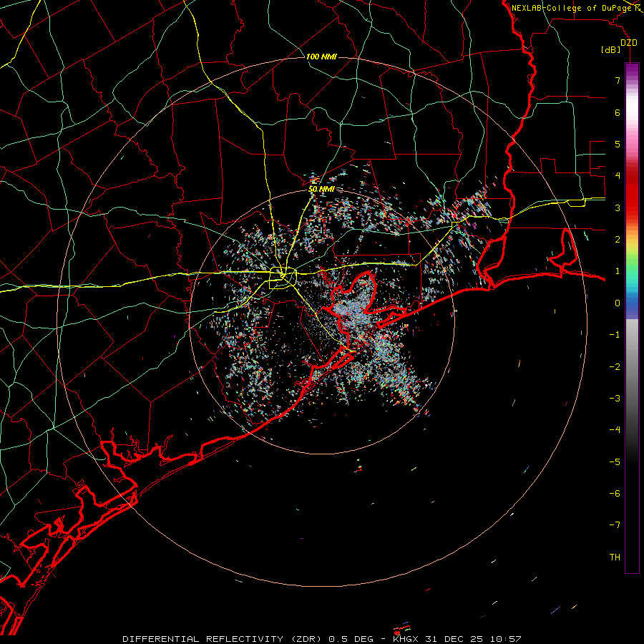Image resolution: width=644 pixels, height=644 pixels.
Task: Click the "50 NMI" range ring label
Action: point(321,189)
